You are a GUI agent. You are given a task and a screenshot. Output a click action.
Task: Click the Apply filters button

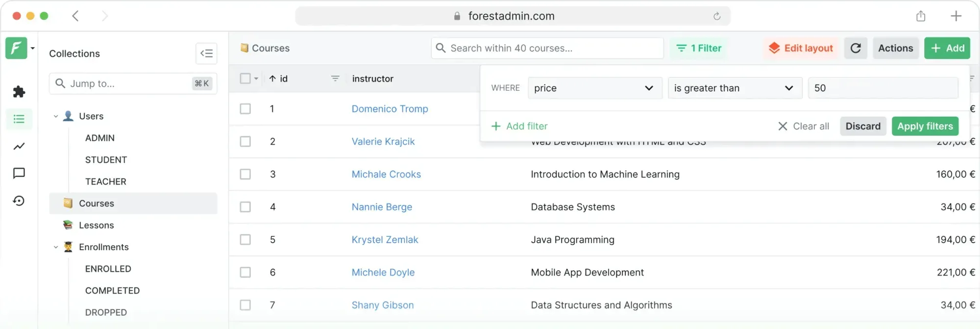coord(925,126)
